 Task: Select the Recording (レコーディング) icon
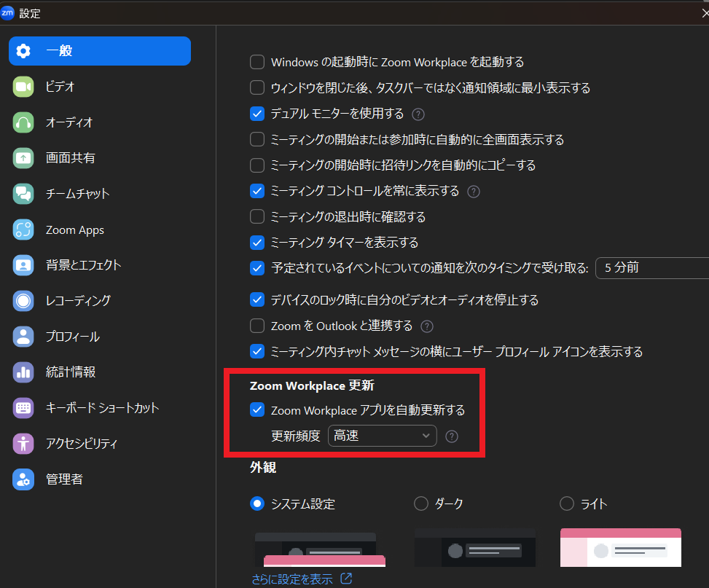(x=23, y=300)
